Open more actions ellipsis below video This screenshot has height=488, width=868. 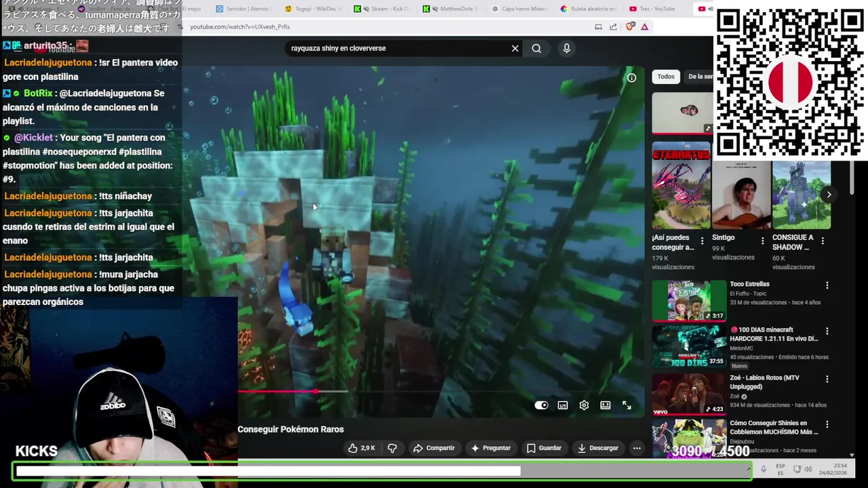pyautogui.click(x=637, y=448)
